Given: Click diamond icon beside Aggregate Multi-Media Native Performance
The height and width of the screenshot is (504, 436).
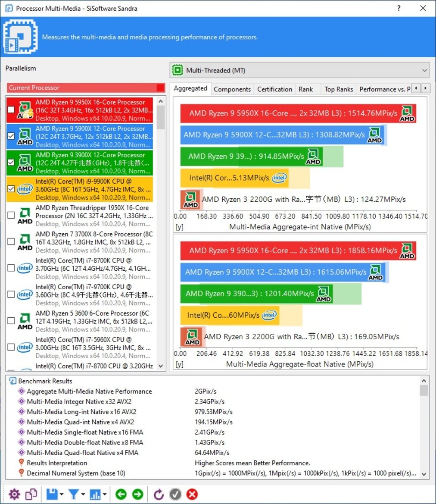Looking at the screenshot, I should coord(22,391).
